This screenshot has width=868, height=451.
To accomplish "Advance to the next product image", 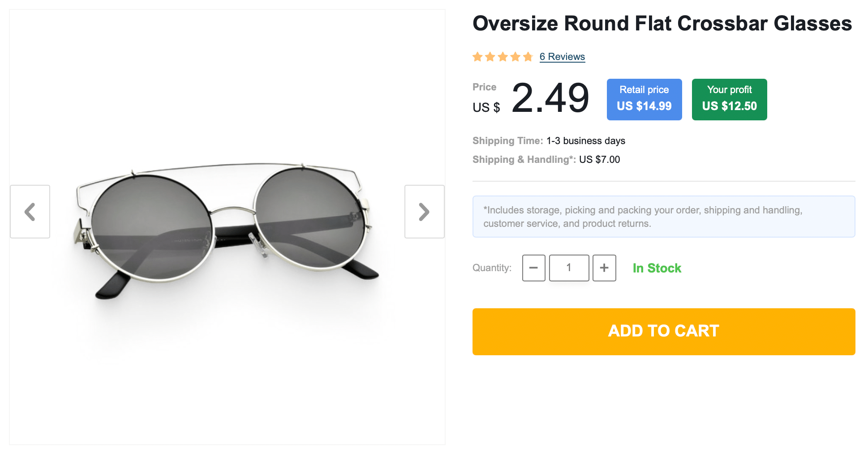I will 424,212.
